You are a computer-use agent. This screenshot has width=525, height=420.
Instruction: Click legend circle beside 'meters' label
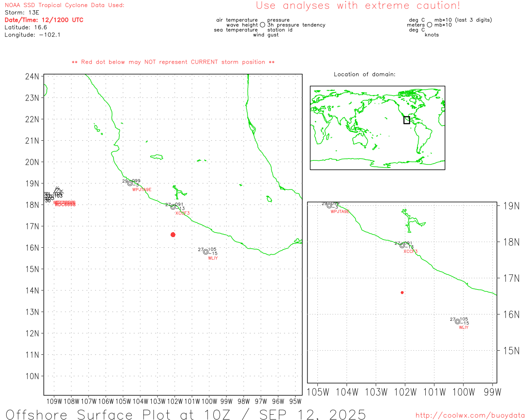tap(429, 25)
